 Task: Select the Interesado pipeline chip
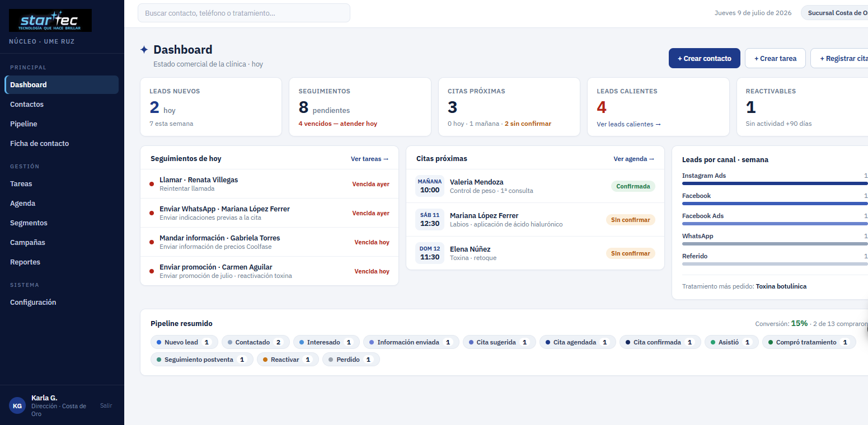[x=326, y=342]
